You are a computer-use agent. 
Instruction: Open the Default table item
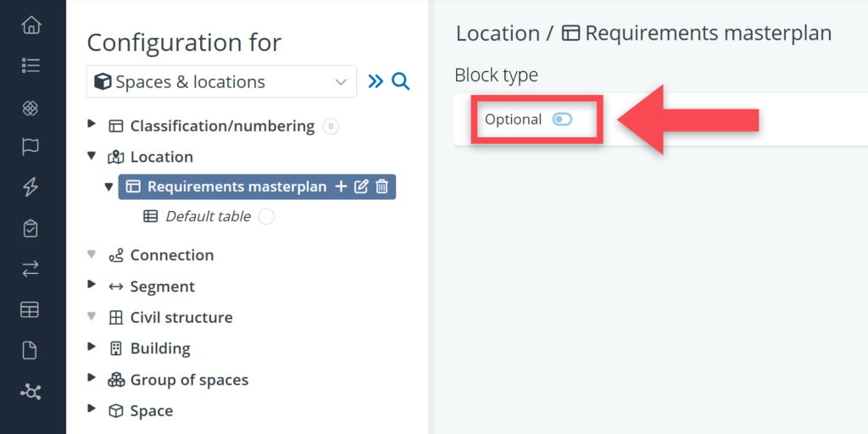pos(208,216)
